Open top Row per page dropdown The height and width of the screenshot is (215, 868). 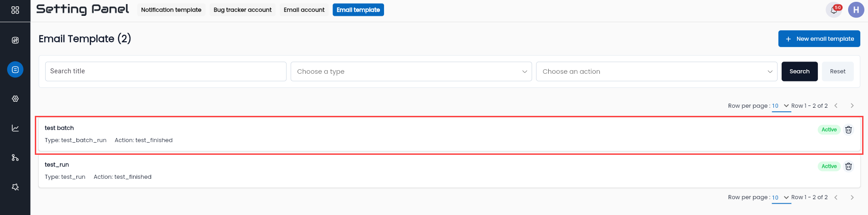click(781, 106)
